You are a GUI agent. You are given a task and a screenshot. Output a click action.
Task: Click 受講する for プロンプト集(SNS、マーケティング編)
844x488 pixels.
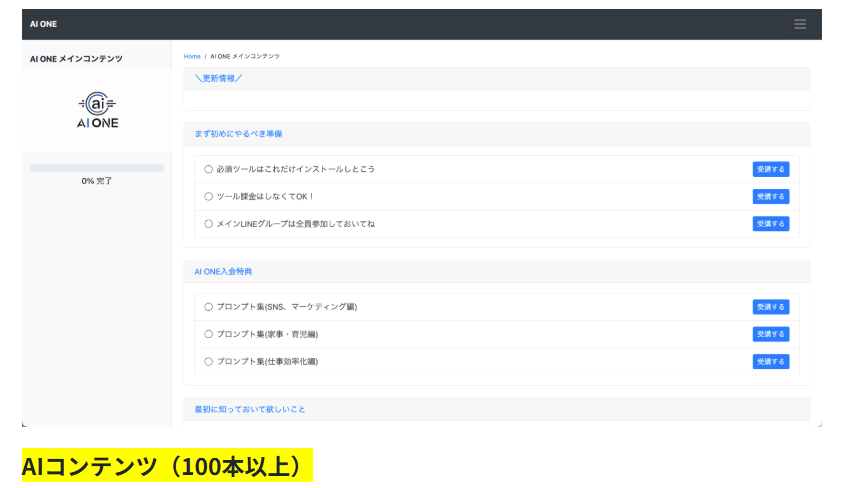click(771, 307)
